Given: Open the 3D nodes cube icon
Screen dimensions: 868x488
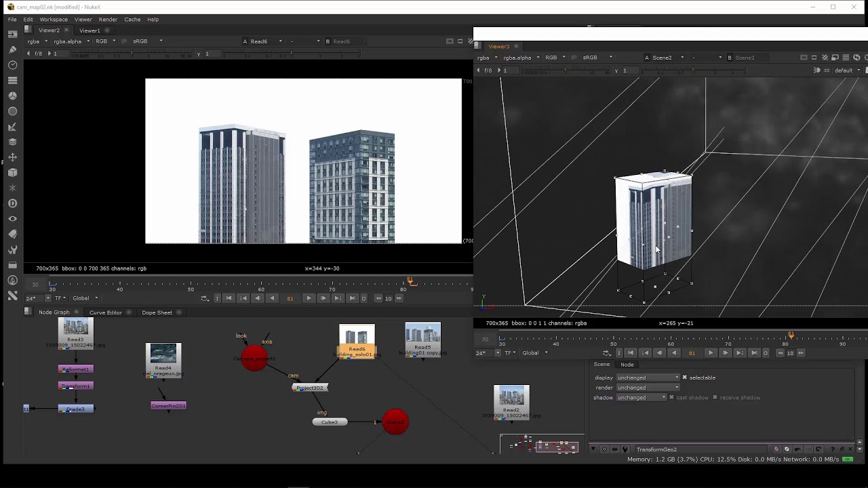Looking at the screenshot, I should click(x=12, y=173).
